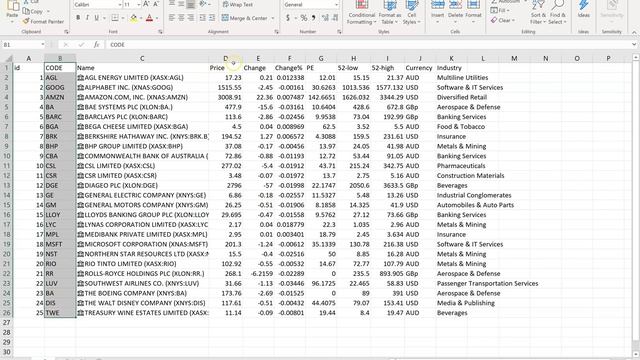
Task: Open Find & Select menu
Action: (557, 12)
